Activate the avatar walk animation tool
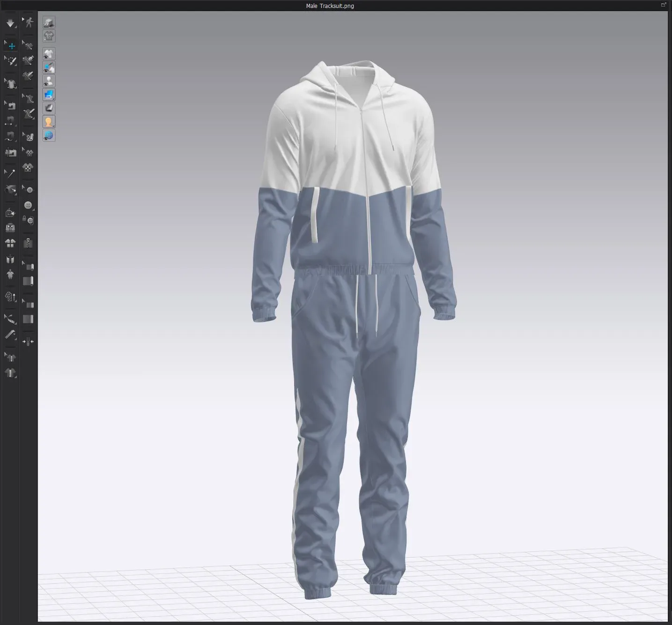Screen dimensions: 672x625 pos(29,22)
